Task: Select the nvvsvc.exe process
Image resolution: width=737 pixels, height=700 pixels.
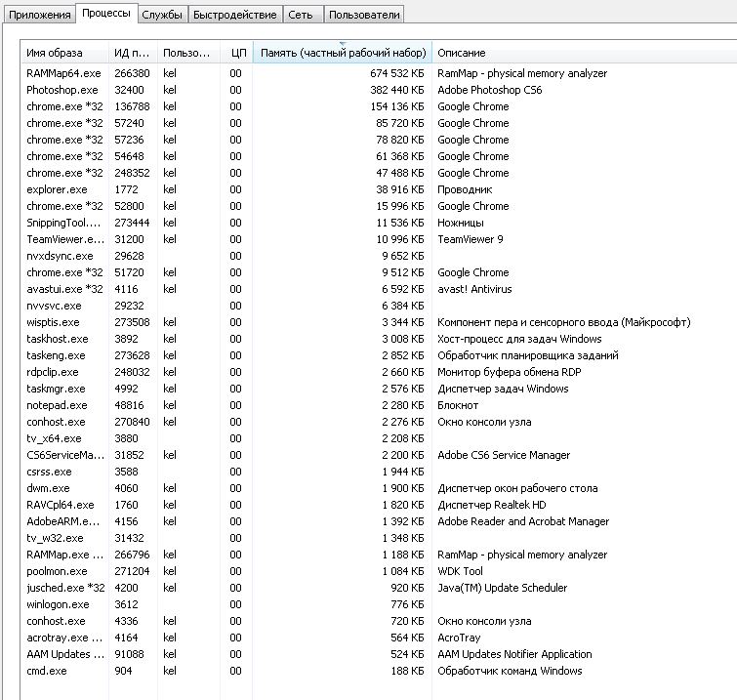Action: click(x=379, y=306)
